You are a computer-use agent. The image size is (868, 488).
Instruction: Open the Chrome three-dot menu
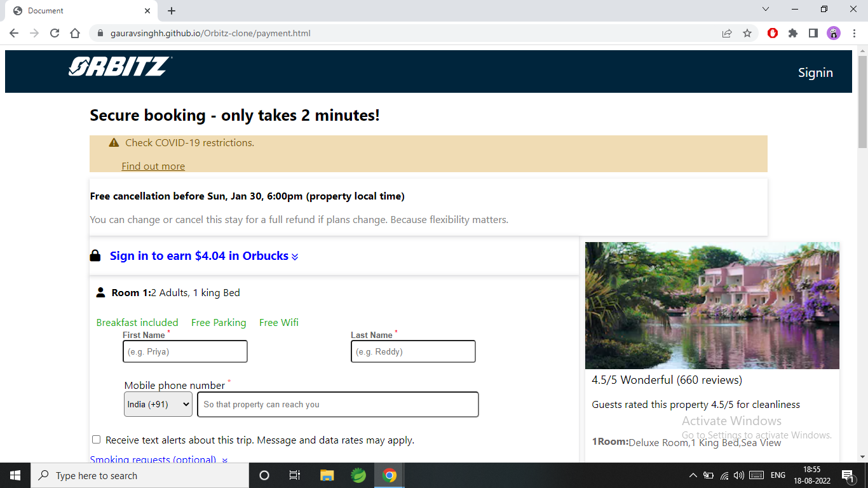853,33
